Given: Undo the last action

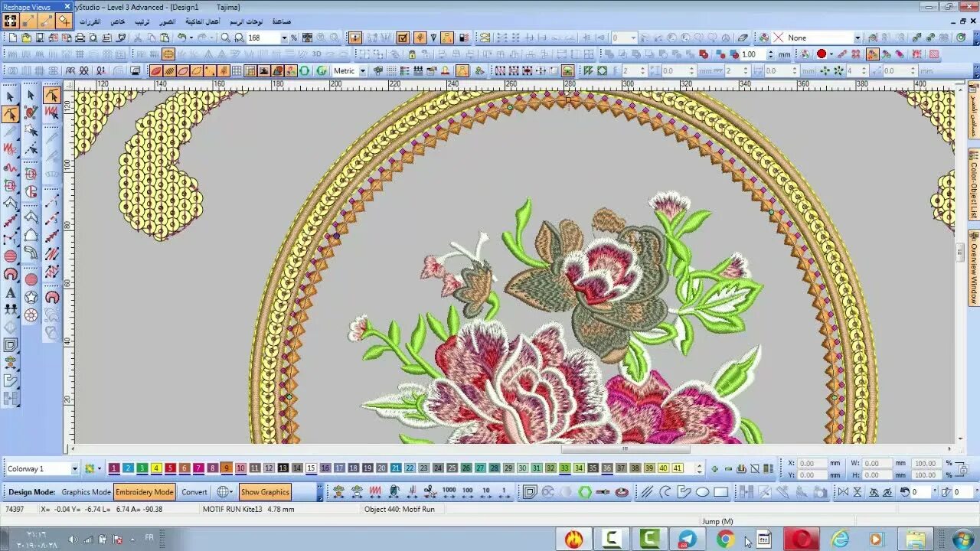Looking at the screenshot, I should [x=182, y=37].
